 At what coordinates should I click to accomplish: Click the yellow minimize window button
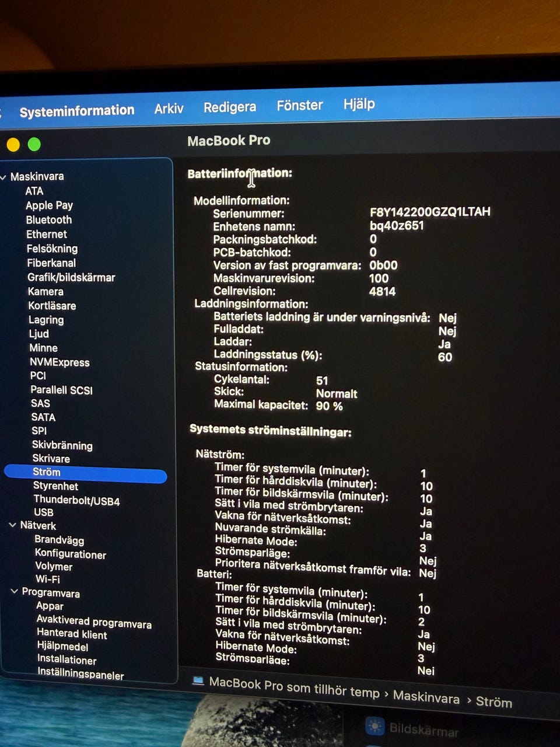13,144
